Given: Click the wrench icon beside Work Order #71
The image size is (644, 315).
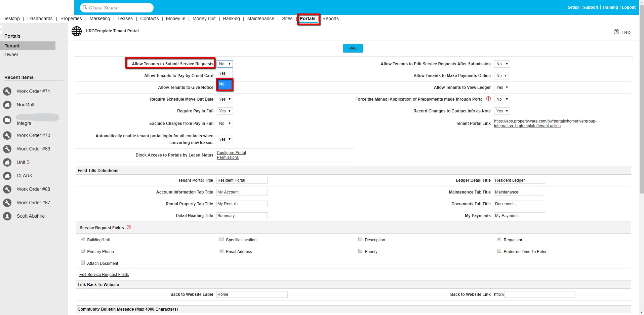Looking at the screenshot, I should (x=7, y=91).
